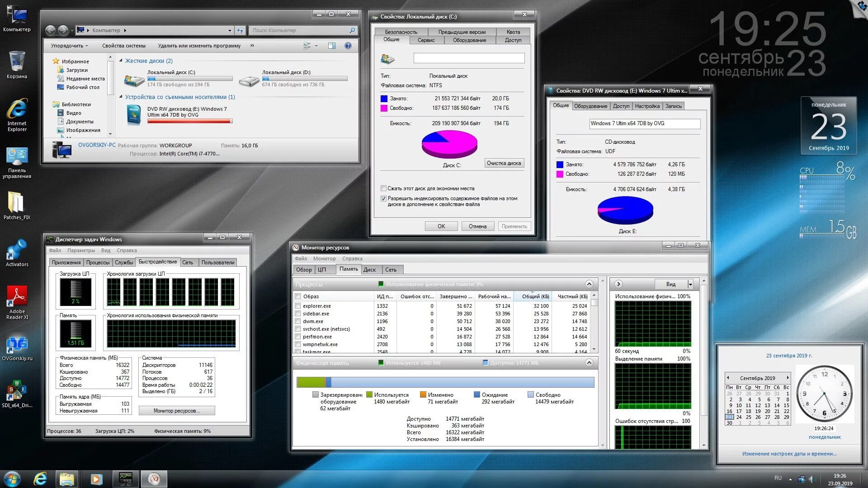The image size is (868, 488).
Task: Check svchost.exe (netsvcs) checkbox
Action: coord(297,329)
